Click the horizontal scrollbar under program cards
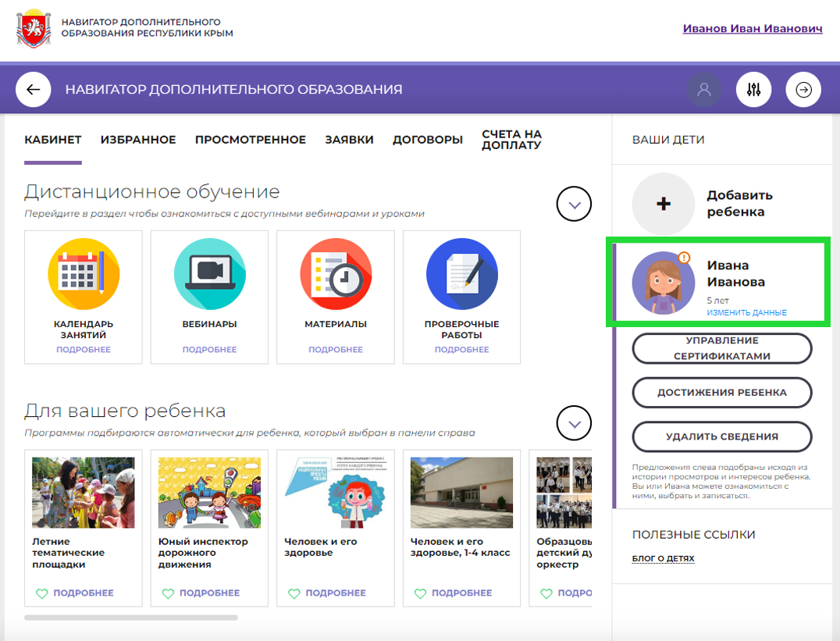840x641 pixels. coord(131,618)
